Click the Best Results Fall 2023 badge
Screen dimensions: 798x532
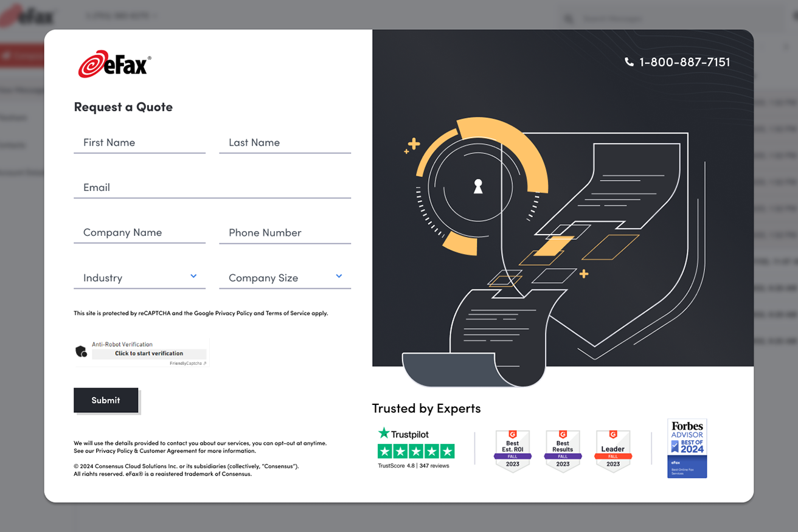[x=563, y=451]
